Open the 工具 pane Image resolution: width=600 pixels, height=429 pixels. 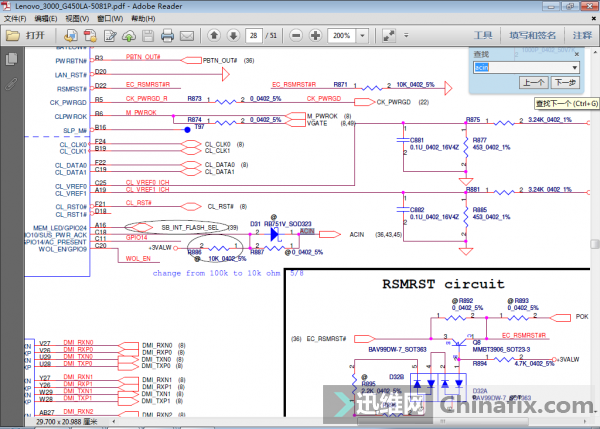(x=483, y=36)
